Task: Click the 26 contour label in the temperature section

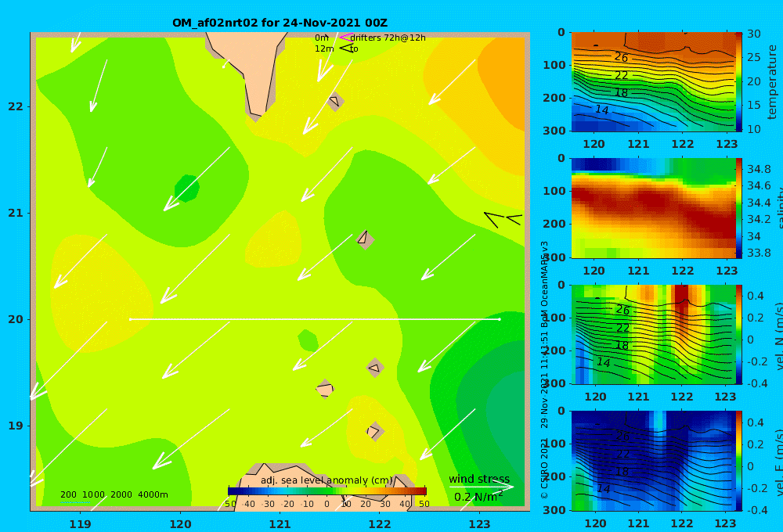Action: (621, 57)
